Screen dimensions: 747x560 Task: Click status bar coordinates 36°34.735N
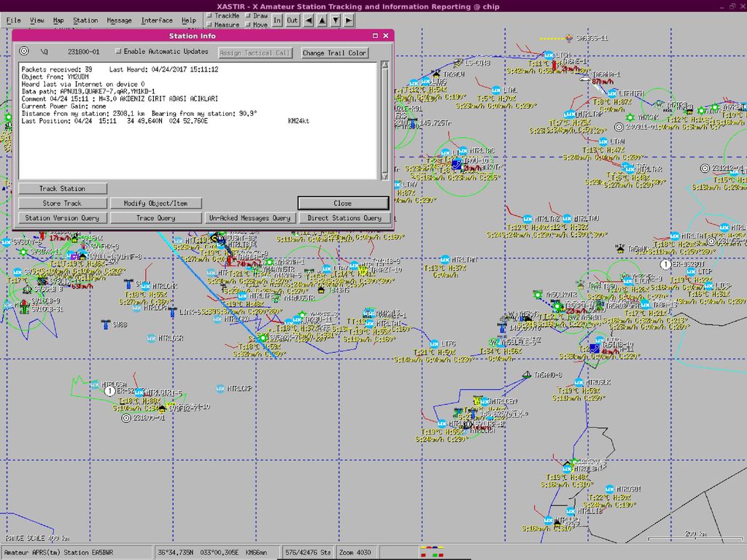[216, 553]
